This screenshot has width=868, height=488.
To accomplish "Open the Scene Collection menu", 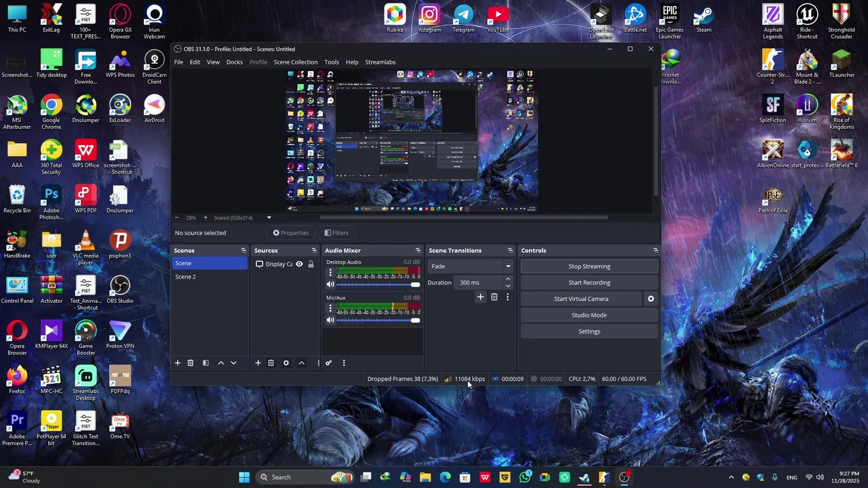I will coord(296,62).
